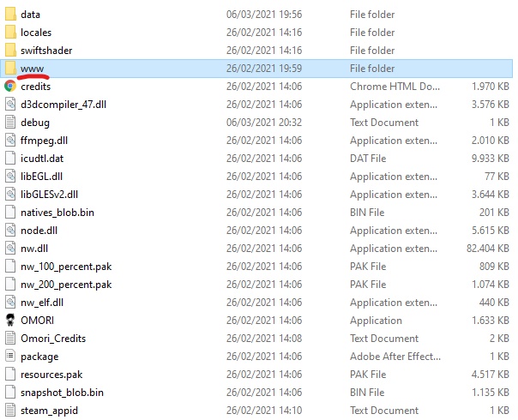Click the 'nw.dll' file name
The width and height of the screenshot is (518, 420).
click(x=34, y=249)
